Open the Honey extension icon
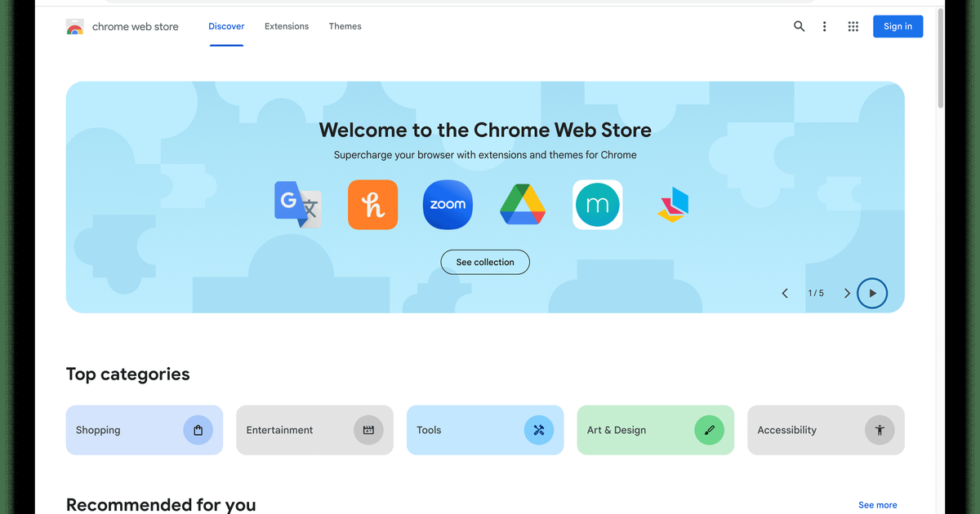This screenshot has width=980, height=514. tap(372, 204)
